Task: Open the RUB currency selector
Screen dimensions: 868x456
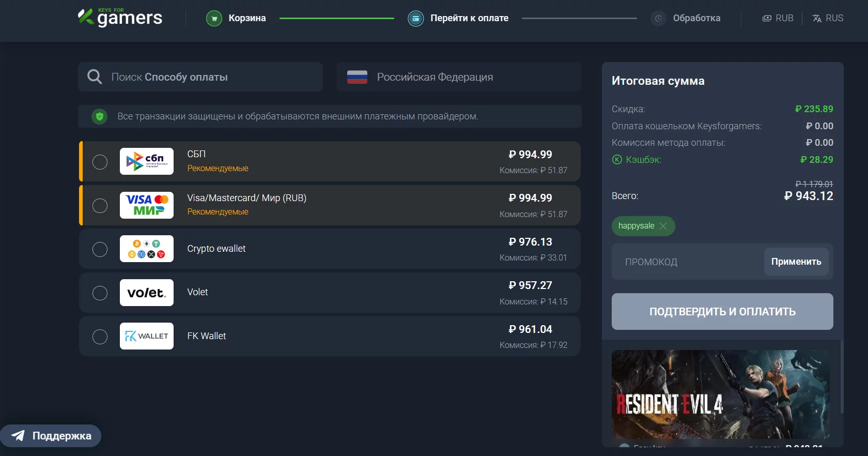Action: [778, 18]
